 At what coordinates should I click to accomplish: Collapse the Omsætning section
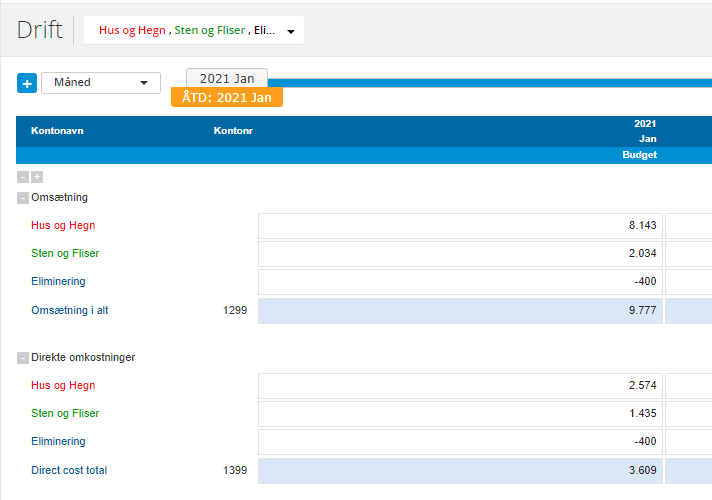(x=23, y=198)
